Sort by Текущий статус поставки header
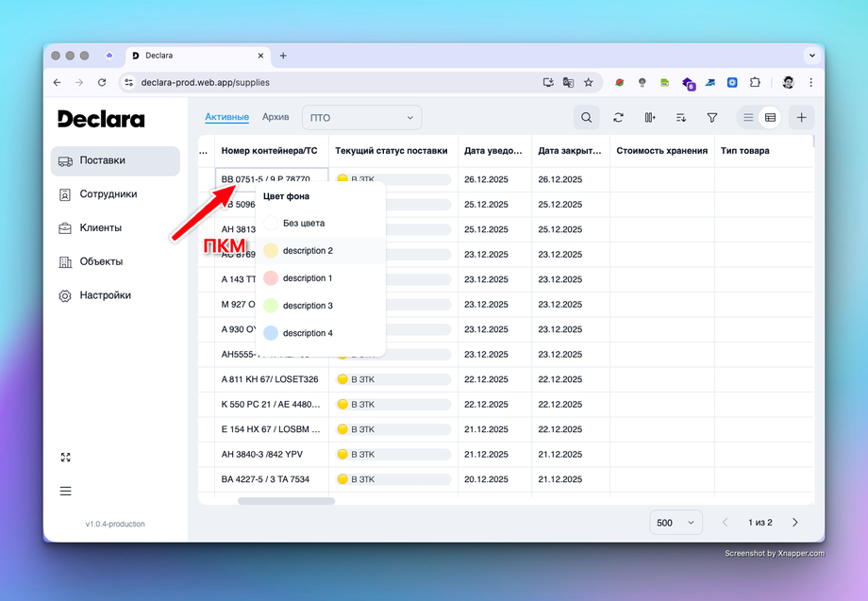Image resolution: width=868 pixels, height=601 pixels. [392, 151]
